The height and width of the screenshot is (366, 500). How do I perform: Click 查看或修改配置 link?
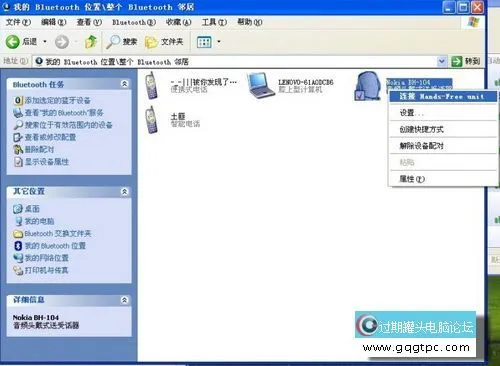pyautogui.click(x=50, y=137)
